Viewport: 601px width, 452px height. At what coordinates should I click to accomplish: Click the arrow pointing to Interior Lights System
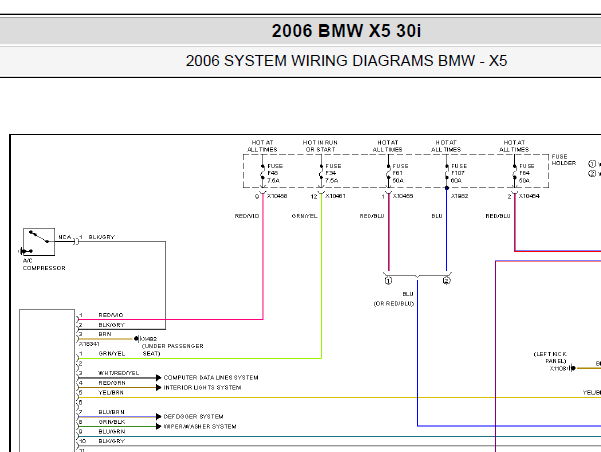tap(158, 388)
